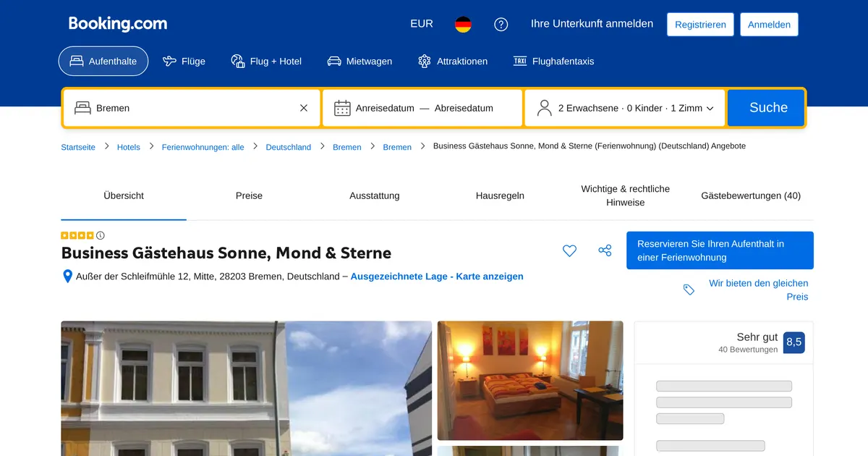Click the 40 Bewertungen text
868x456 pixels.
tap(748, 350)
